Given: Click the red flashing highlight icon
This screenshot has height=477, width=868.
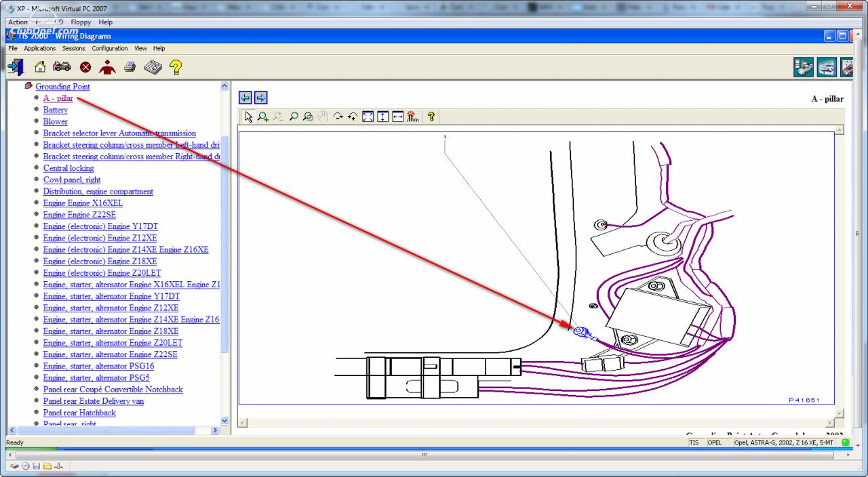Looking at the screenshot, I should tap(413, 117).
